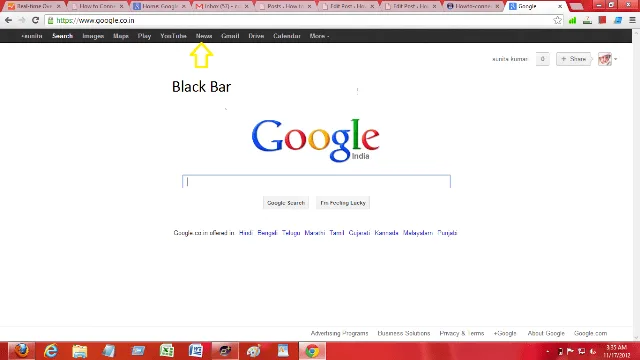Close the Gmail Inbox tab

click(x=247, y=7)
